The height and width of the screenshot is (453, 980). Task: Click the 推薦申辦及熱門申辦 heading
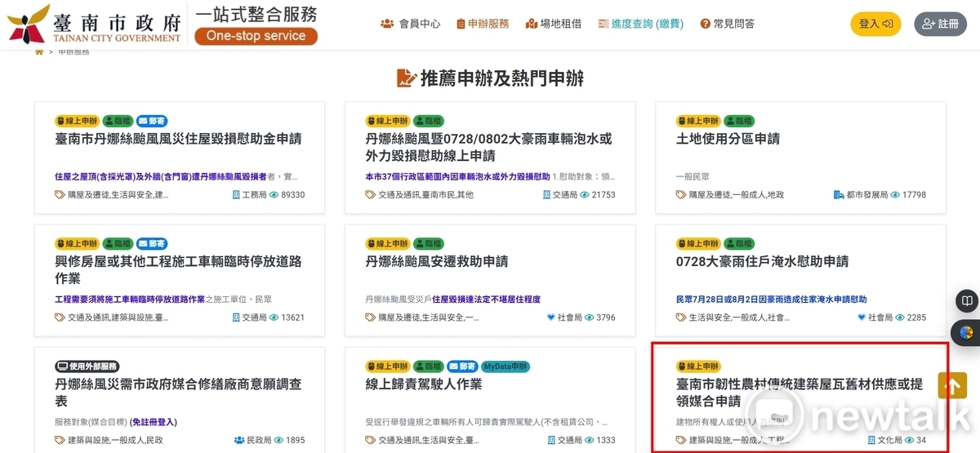tap(490, 78)
